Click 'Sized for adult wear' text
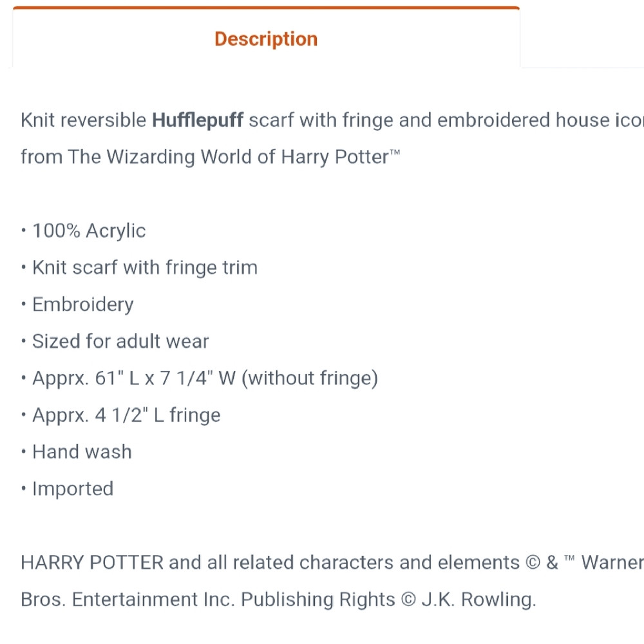Image resolution: width=644 pixels, height=644 pixels. [121, 341]
